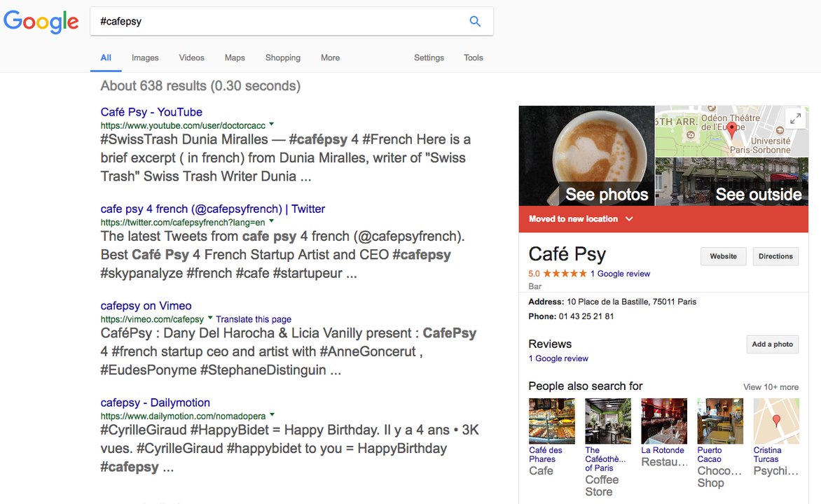Click 'Translate this page' for Vimeo result
Screen dimensions: 821x504
point(254,319)
